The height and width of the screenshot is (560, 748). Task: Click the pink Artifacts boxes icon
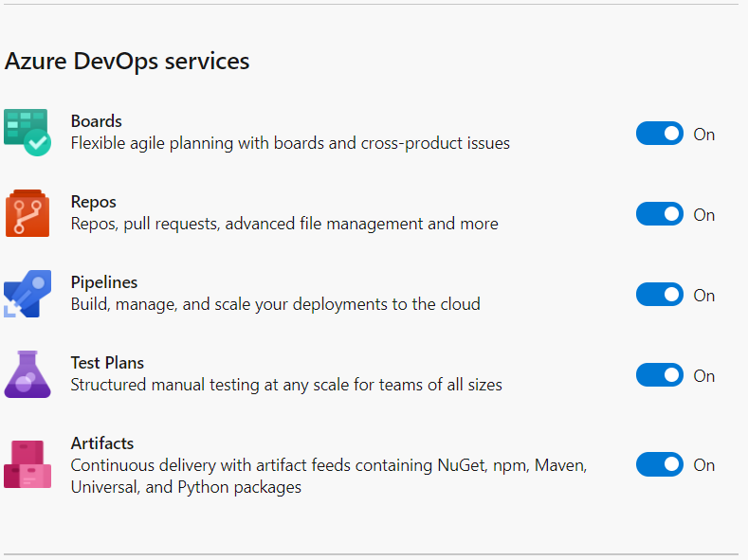(x=27, y=464)
